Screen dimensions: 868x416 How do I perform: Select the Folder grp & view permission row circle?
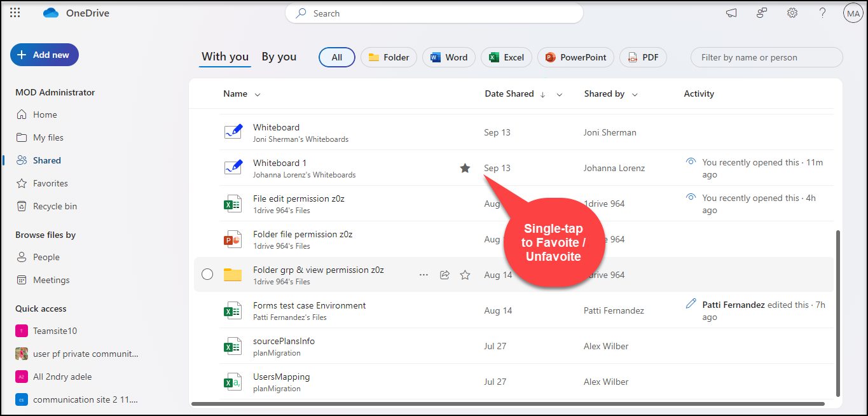tap(207, 275)
